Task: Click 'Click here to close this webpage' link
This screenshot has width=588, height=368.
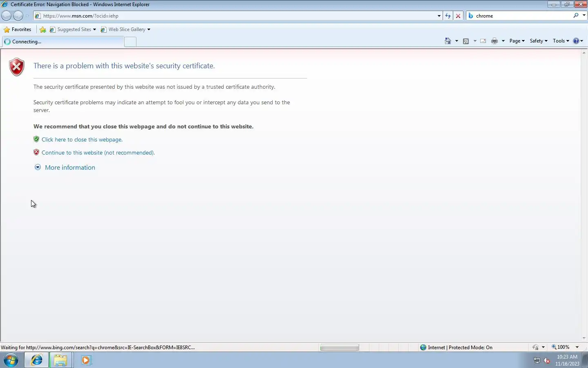Action: pyautogui.click(x=82, y=139)
